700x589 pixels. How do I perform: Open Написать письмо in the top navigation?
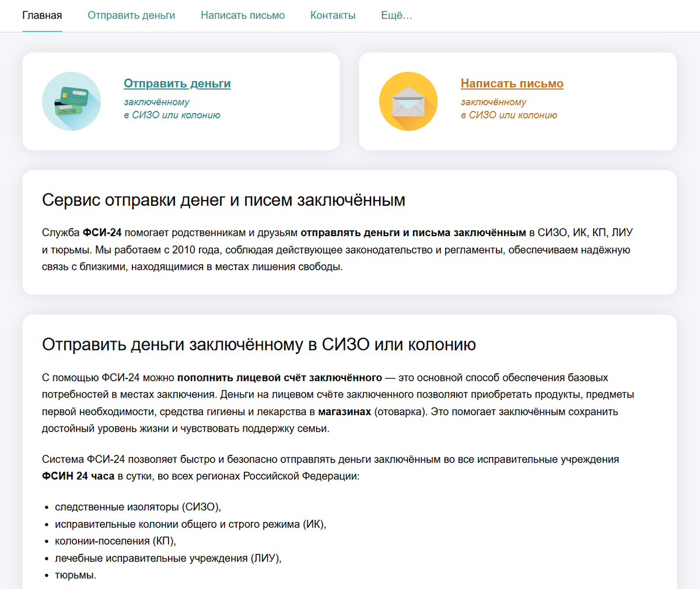click(243, 16)
